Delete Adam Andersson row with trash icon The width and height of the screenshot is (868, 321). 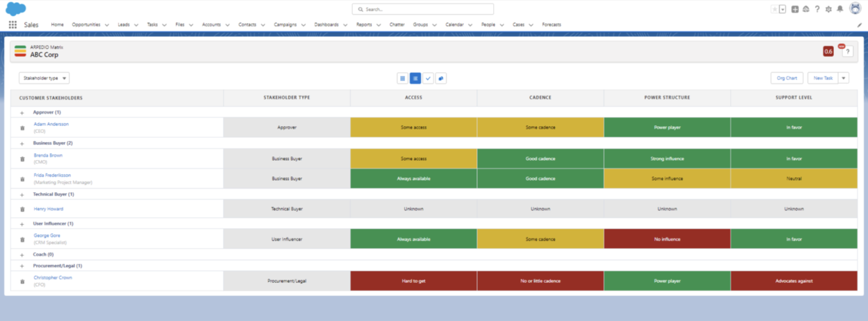click(22, 127)
